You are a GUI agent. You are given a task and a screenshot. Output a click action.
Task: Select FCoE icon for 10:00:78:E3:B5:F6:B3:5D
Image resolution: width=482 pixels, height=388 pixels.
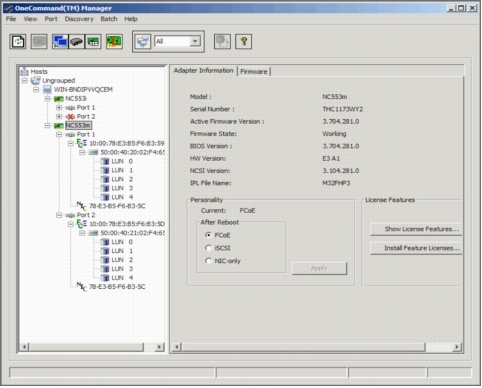82,224
